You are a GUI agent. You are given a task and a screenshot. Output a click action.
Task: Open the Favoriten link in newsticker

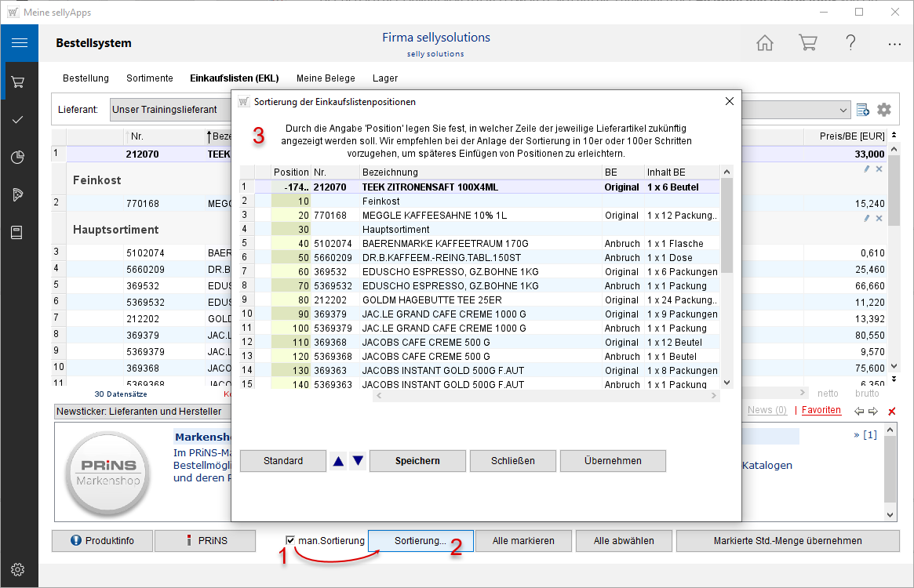[x=821, y=410]
